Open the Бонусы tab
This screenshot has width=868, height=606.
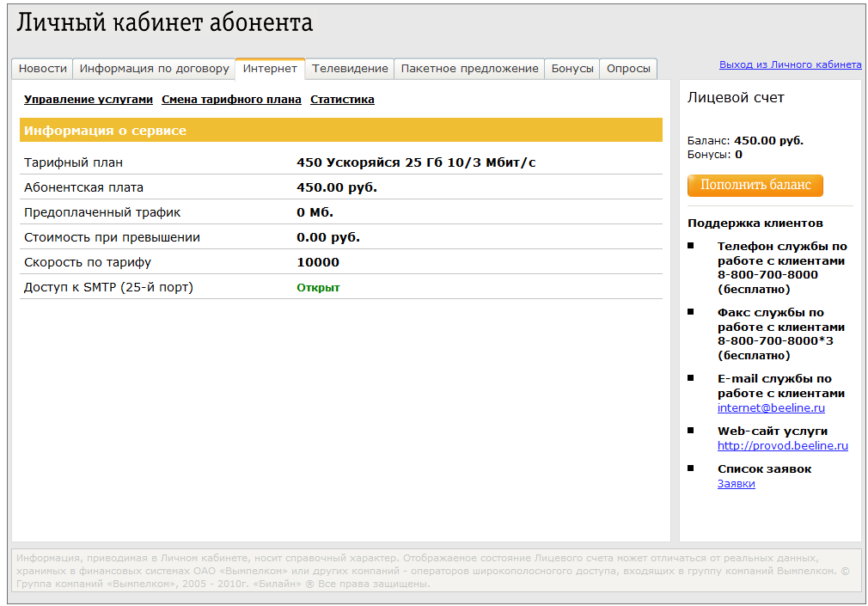click(x=572, y=69)
